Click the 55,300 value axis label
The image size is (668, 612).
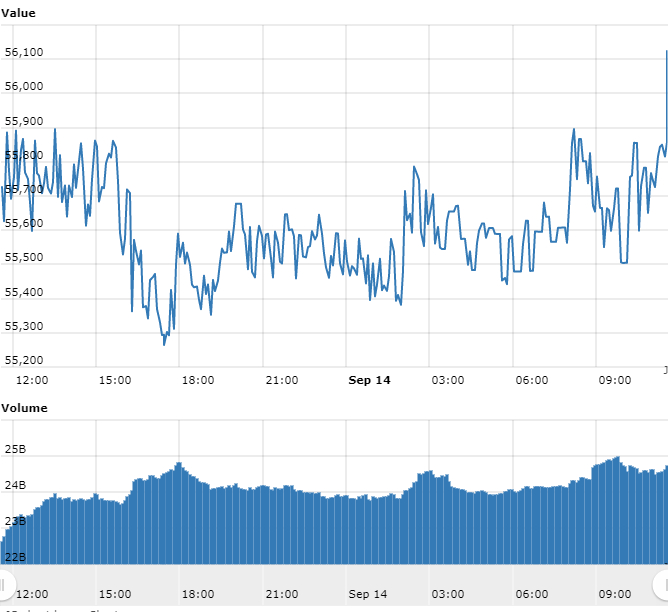point(24,326)
